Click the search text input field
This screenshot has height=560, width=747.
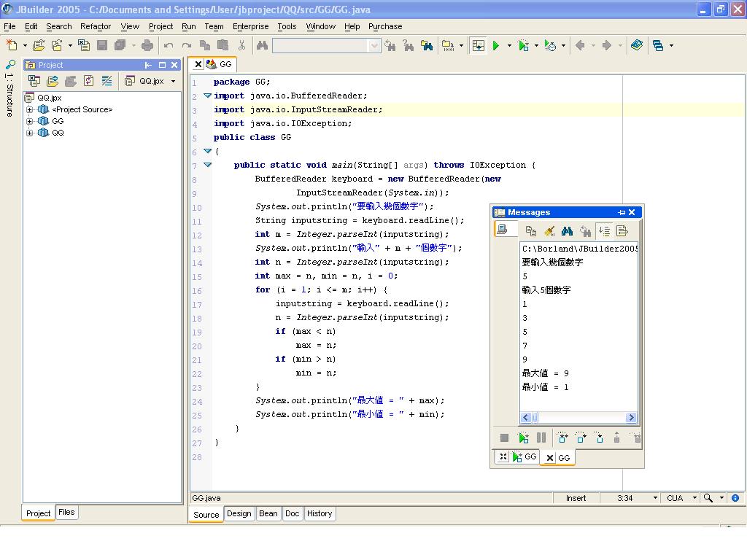[x=321, y=46]
